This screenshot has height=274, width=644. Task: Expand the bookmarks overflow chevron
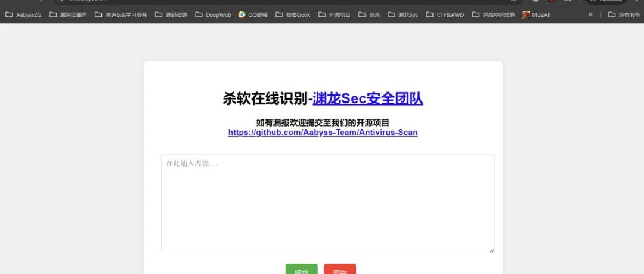click(590, 14)
